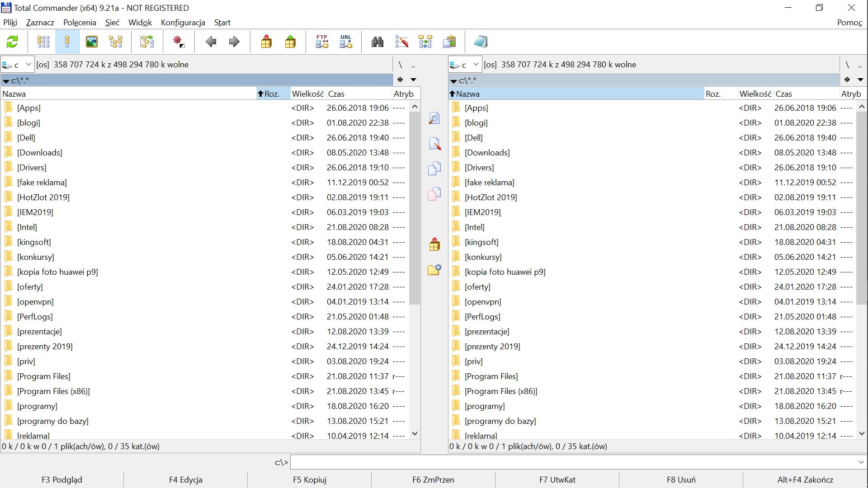Click the F5 Kopiuj button

(310, 480)
